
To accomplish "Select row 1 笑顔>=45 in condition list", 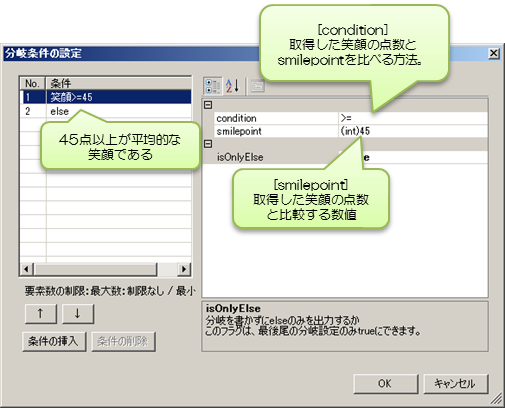I will point(106,97).
